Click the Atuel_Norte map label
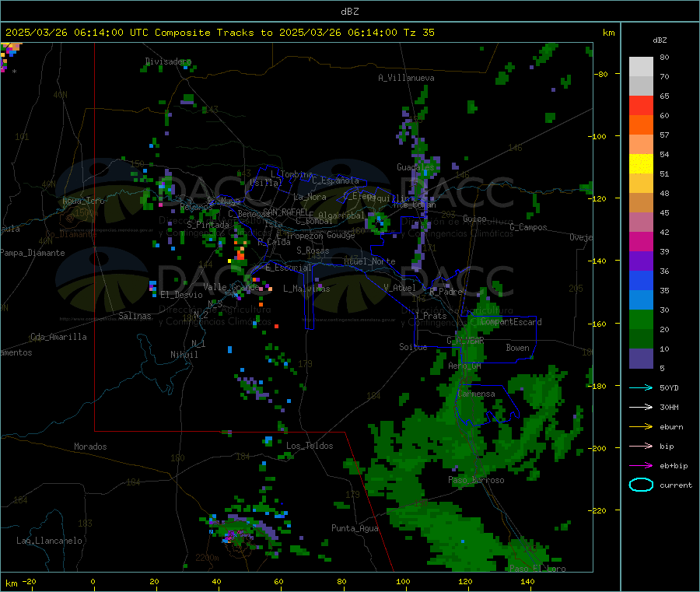This screenshot has width=700, height=592. click(369, 261)
